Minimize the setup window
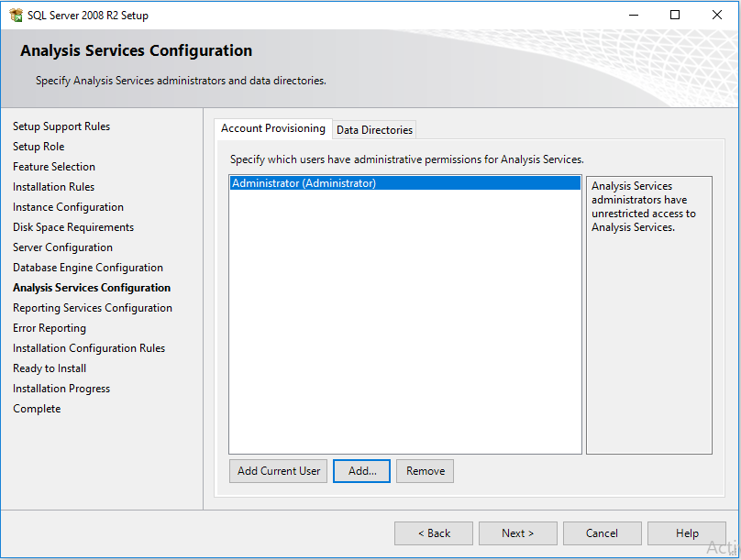 (x=634, y=15)
